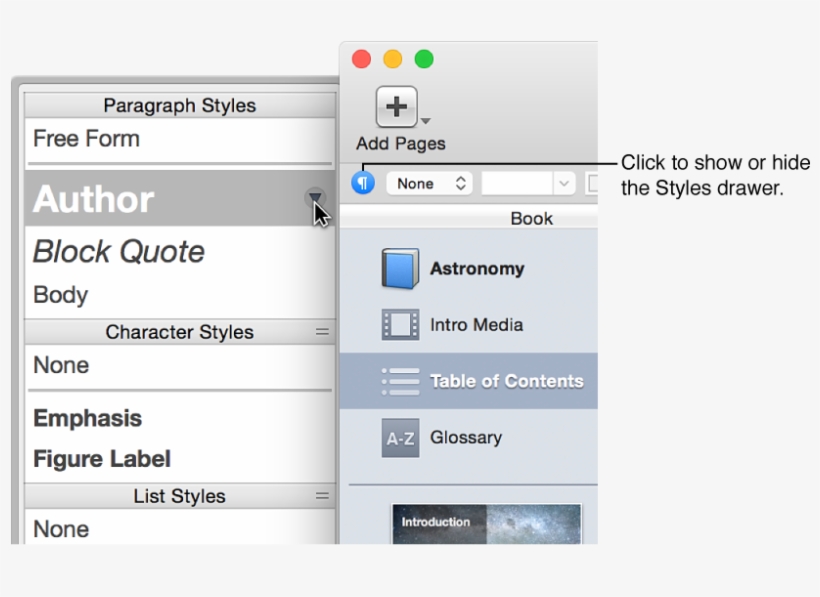
Task: Select the Paragraph Styles header
Action: [x=180, y=105]
